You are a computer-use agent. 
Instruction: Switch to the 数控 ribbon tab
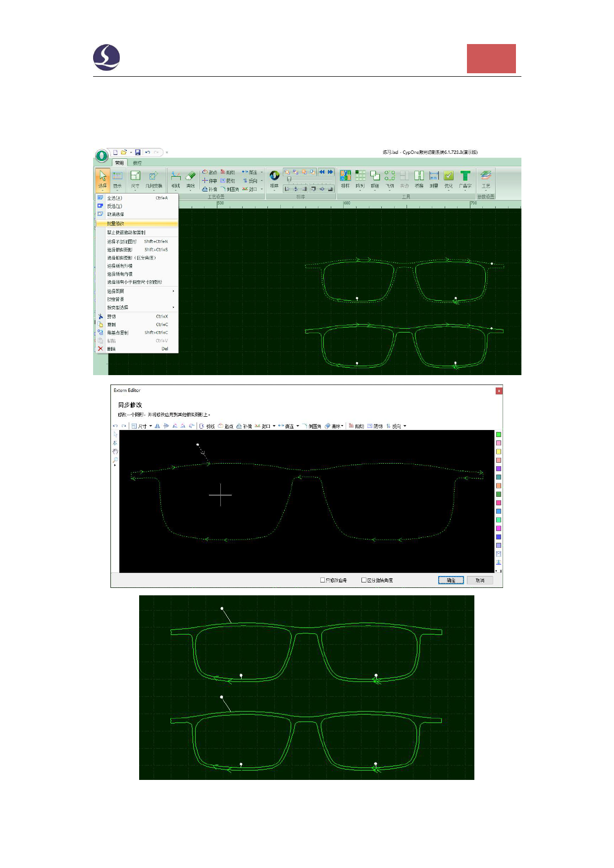pyautogui.click(x=137, y=163)
